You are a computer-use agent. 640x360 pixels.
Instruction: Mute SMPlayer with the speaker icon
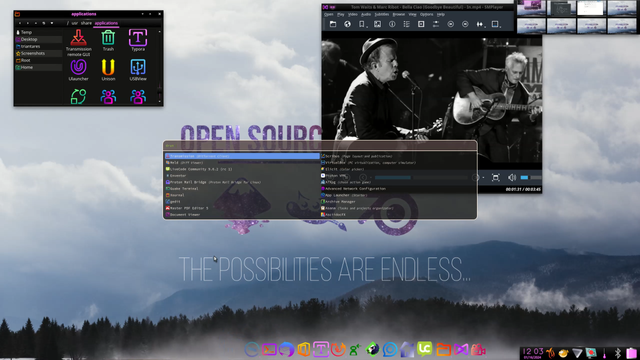pyautogui.click(x=511, y=178)
